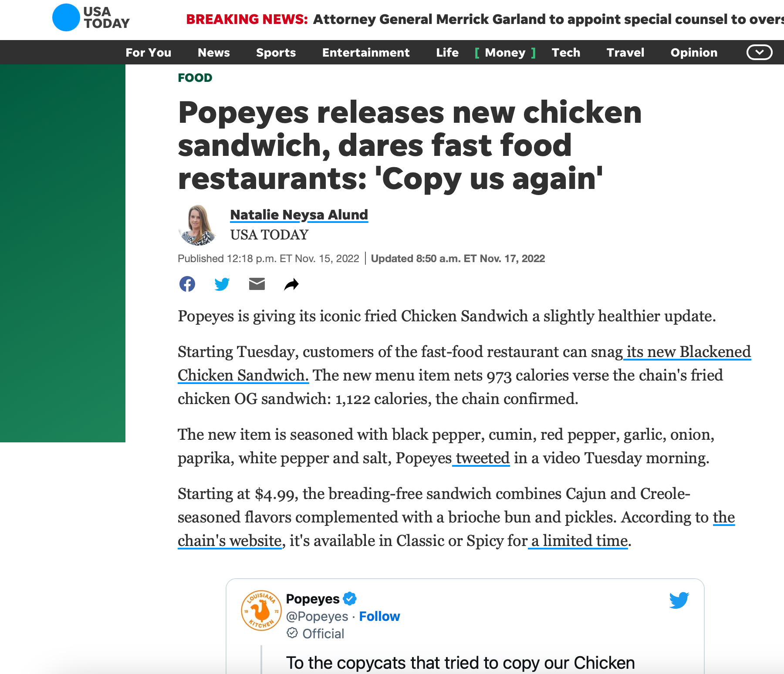This screenshot has height=674, width=784.
Task: Share article on Facebook
Action: (187, 284)
